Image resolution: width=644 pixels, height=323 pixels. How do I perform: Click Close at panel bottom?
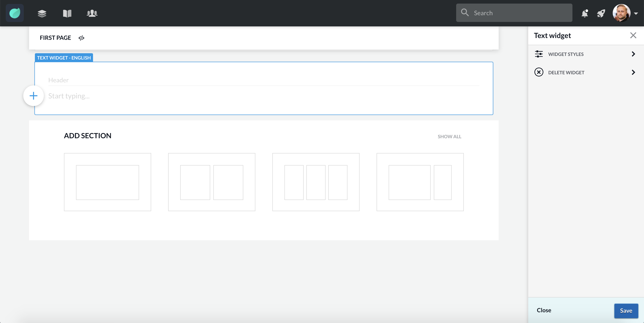point(544,310)
